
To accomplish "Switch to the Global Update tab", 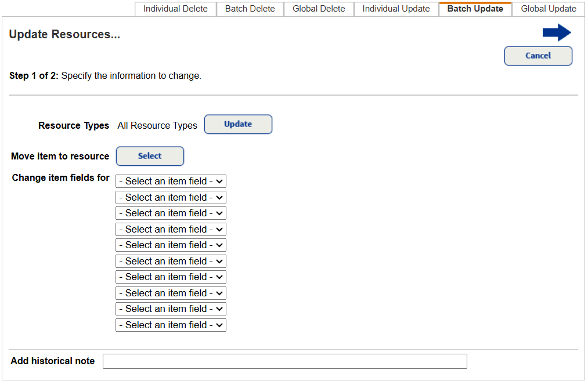I will [x=548, y=9].
